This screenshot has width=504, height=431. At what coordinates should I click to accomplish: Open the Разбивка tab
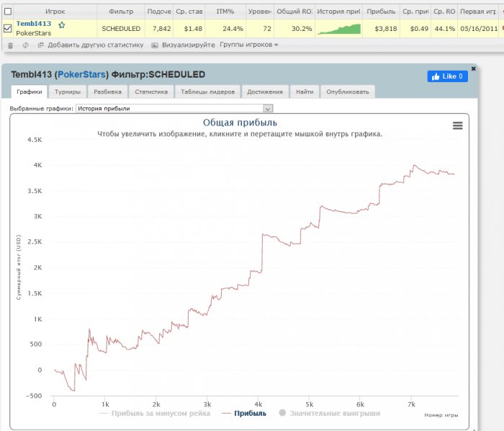[x=108, y=92]
